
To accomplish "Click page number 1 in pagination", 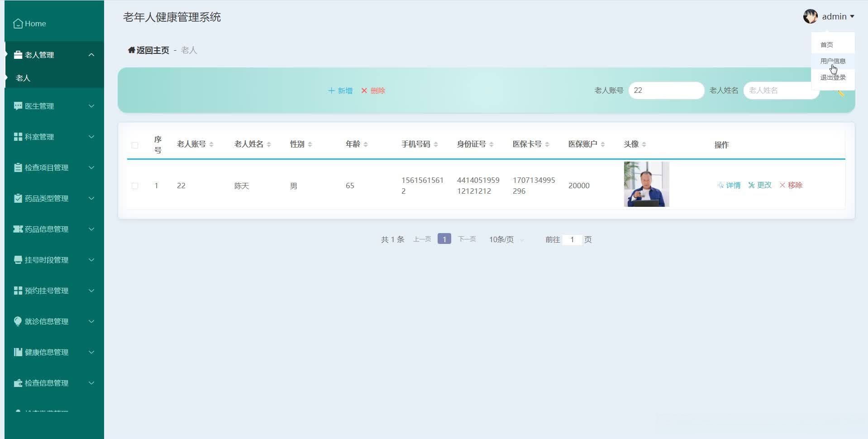I will click(444, 239).
